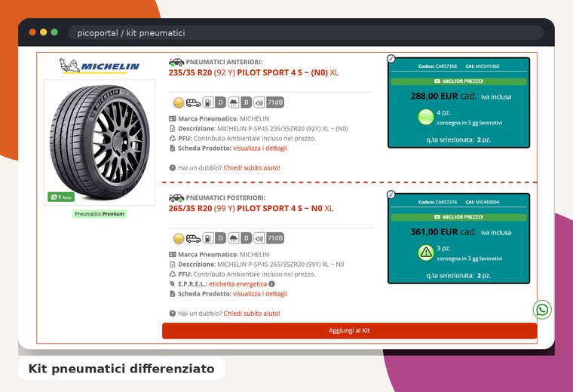Click the question mark icon for the front tyre
The width and height of the screenshot is (573, 392).
pos(173,168)
